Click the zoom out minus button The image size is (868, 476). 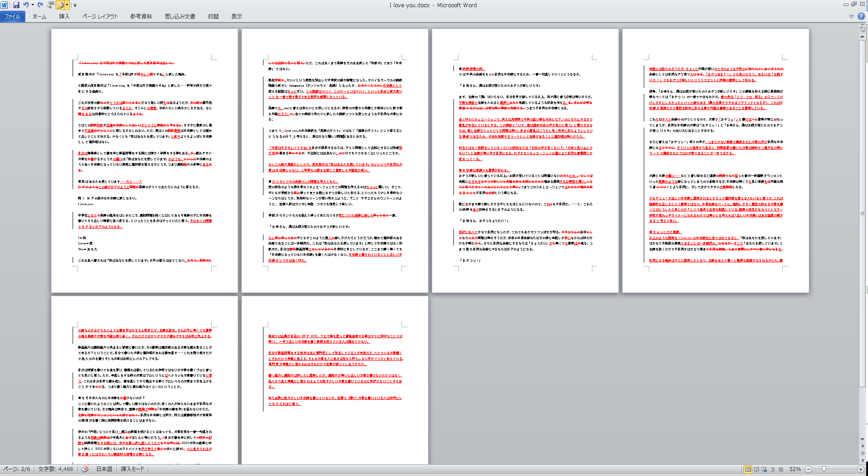coord(808,469)
